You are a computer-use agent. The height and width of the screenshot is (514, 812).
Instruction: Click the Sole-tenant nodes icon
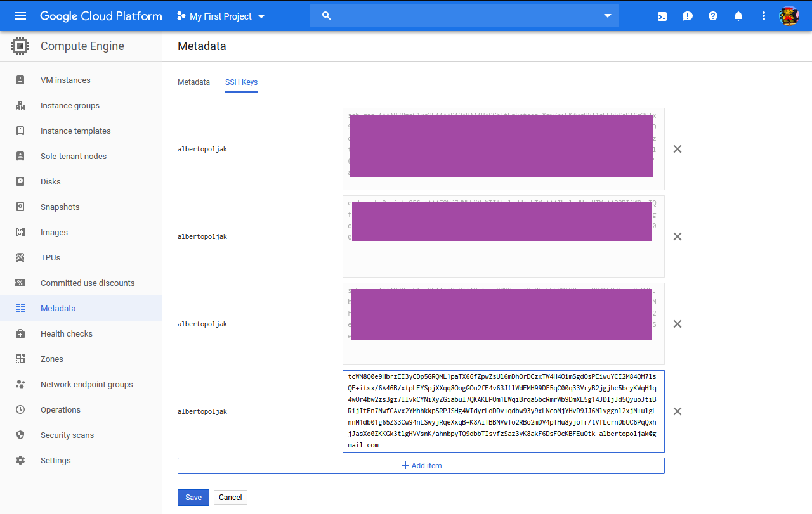pyautogui.click(x=20, y=157)
